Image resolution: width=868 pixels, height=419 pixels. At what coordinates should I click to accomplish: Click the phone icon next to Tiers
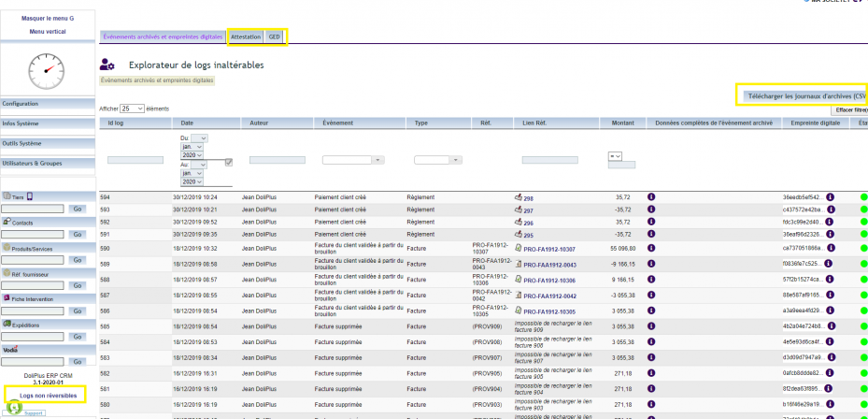pyautogui.click(x=30, y=196)
